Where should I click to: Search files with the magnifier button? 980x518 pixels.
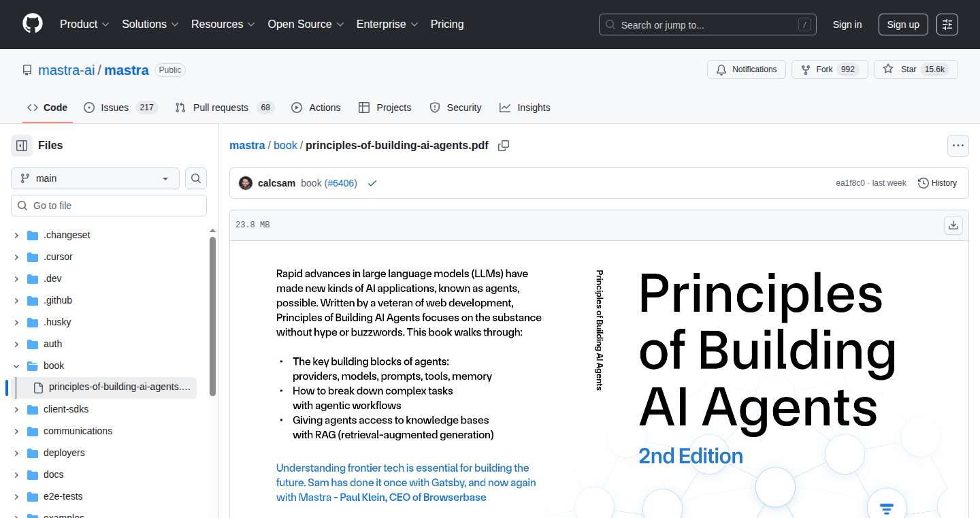(196, 178)
